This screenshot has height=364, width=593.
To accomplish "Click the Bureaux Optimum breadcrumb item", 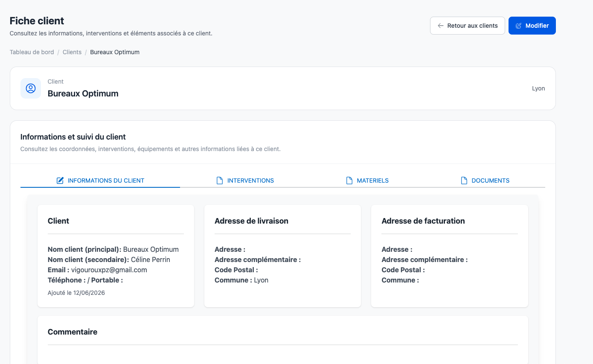I will click(x=115, y=52).
